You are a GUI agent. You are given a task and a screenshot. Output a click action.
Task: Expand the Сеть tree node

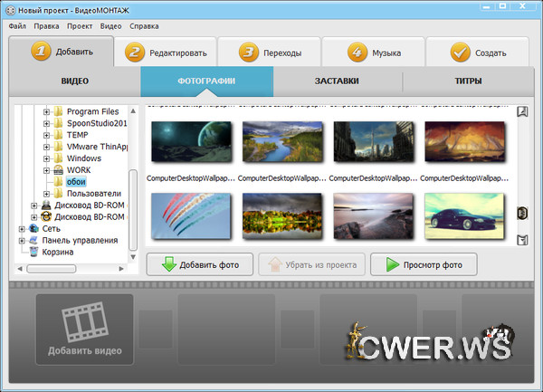click(x=22, y=229)
